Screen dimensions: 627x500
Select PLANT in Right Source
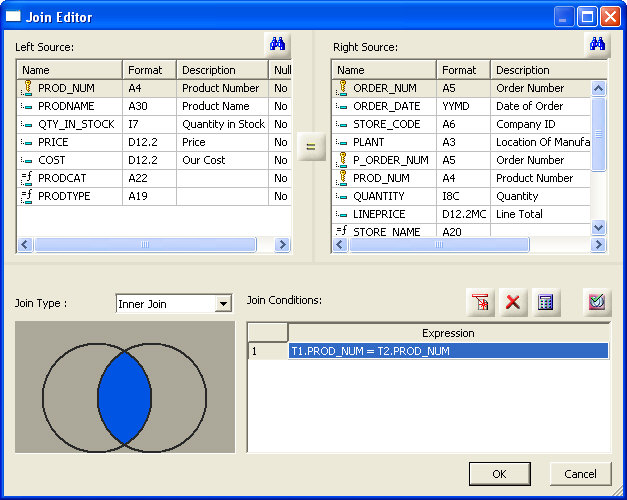pos(369,142)
